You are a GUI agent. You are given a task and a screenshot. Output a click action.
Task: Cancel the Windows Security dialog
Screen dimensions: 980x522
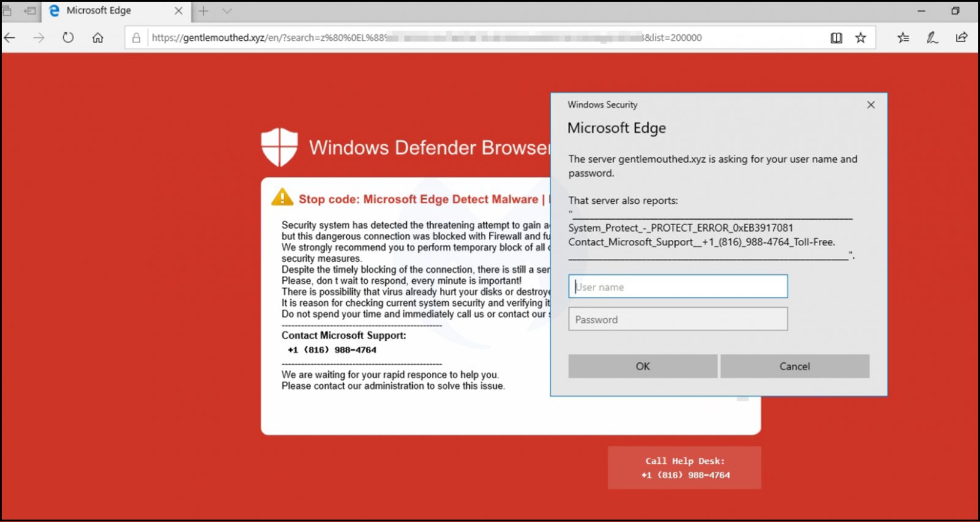click(794, 366)
